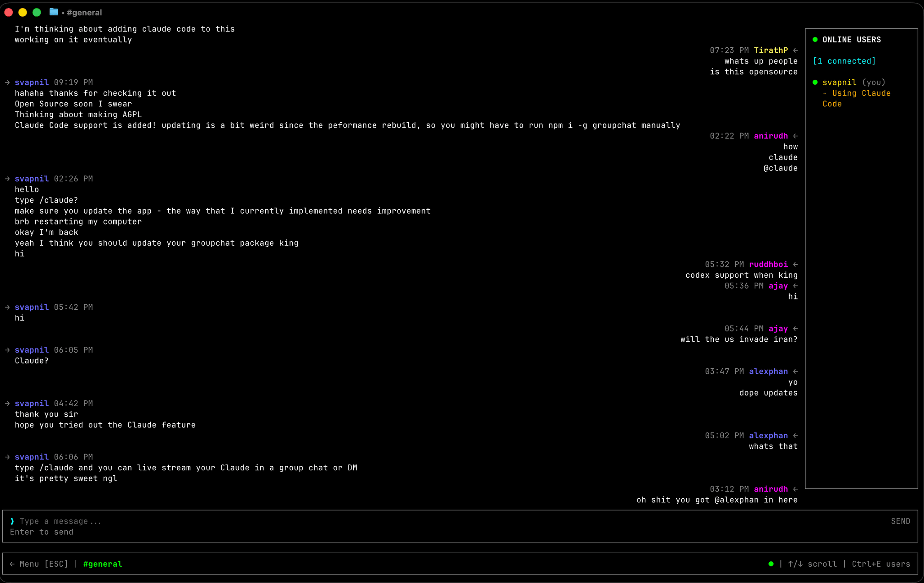Click the arrow beside anirudh's 02:22 message
The height and width of the screenshot is (583, 924).
(x=796, y=136)
